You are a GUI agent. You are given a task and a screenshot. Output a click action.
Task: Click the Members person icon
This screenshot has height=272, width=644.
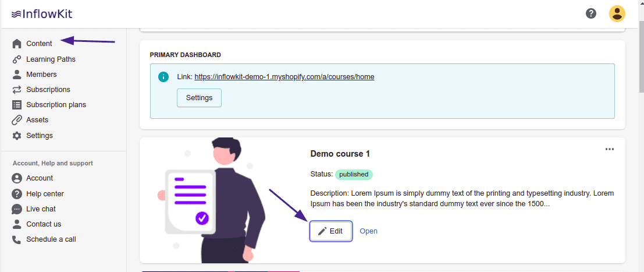click(x=17, y=75)
